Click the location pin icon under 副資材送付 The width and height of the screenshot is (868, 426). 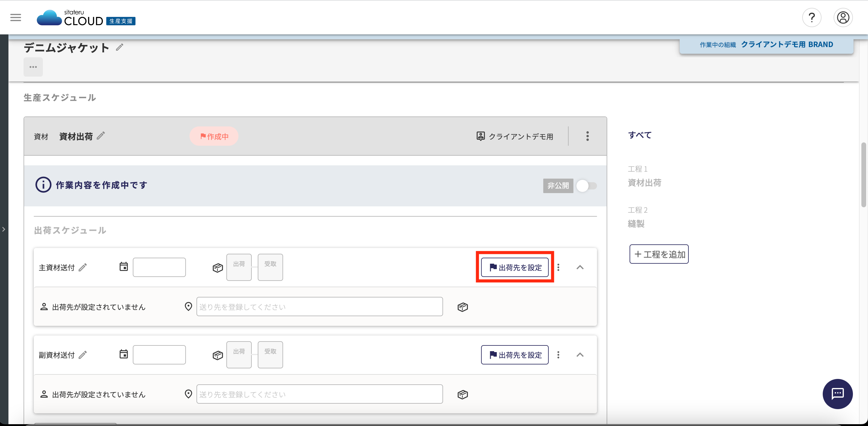click(188, 394)
